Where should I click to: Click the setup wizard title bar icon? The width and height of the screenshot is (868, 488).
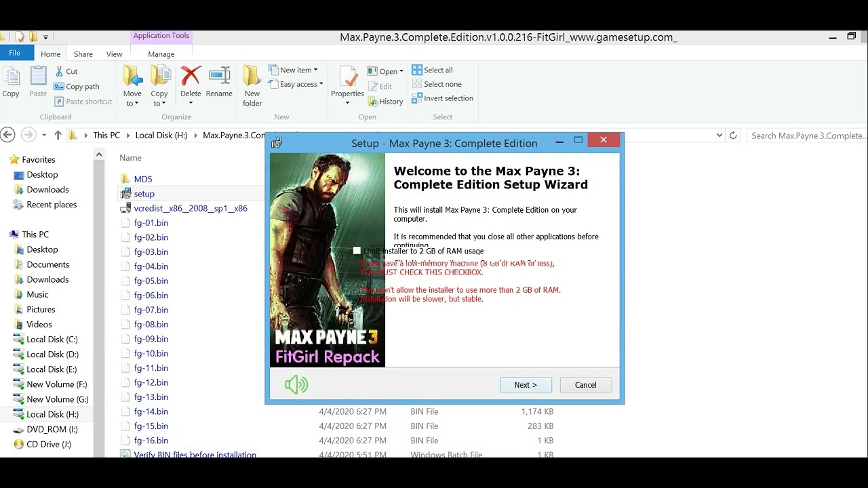click(x=277, y=142)
